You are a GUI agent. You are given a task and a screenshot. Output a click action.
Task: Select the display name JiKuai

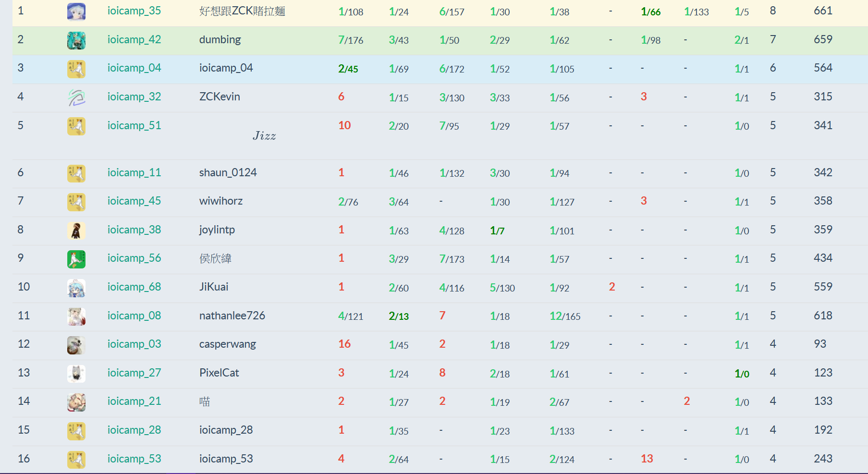tap(214, 287)
